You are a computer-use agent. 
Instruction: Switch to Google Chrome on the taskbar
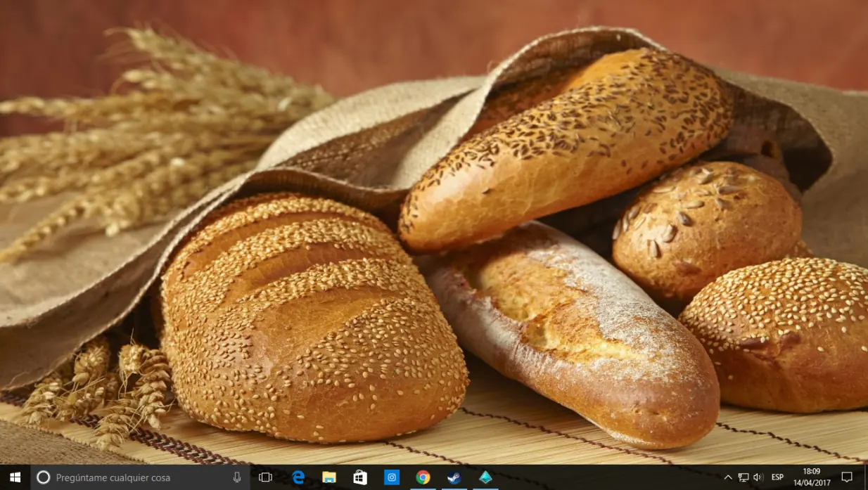coord(423,477)
